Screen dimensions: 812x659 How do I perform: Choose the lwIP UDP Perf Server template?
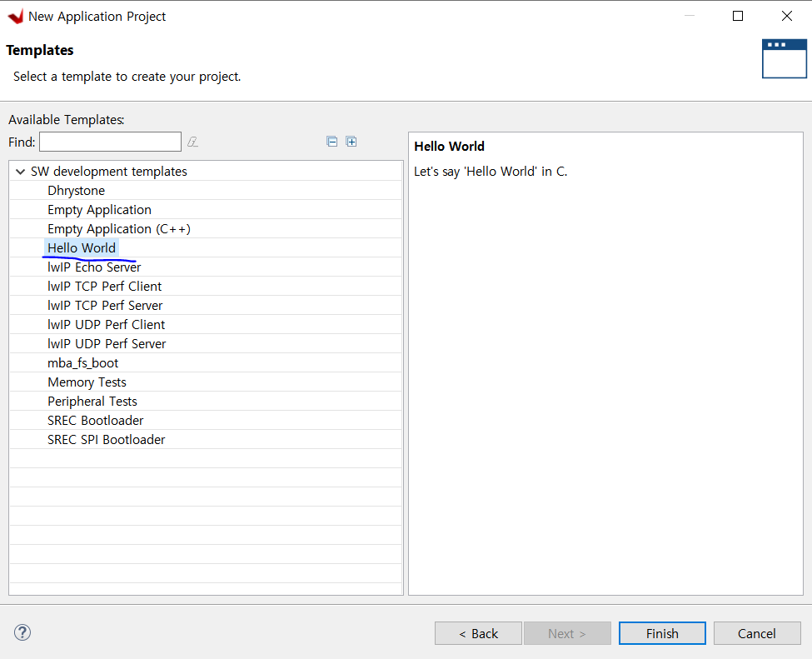click(107, 344)
